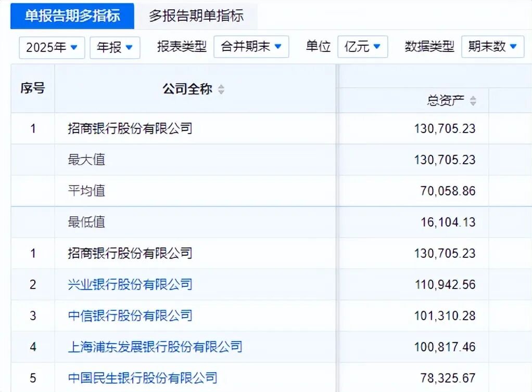532x392 pixels.
Task: Sort by 公司全称 column sort icon
Action: pos(221,89)
